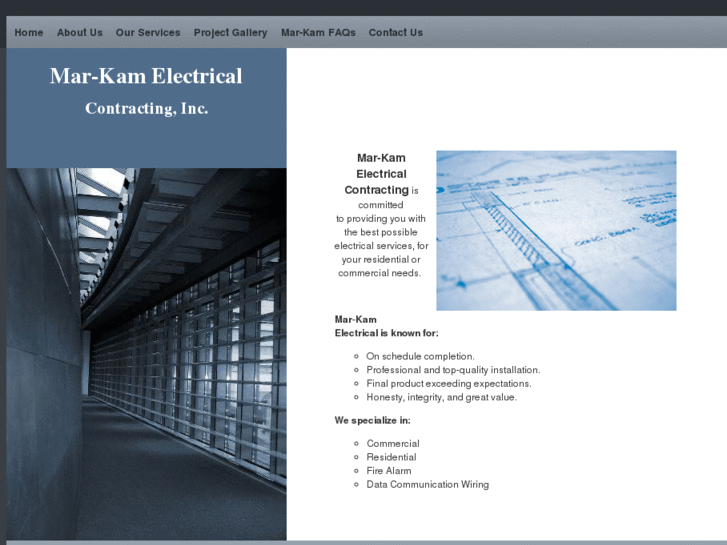The width and height of the screenshot is (727, 545).
Task: Click the Contracting, Inc. subtitle
Action: [x=147, y=108]
